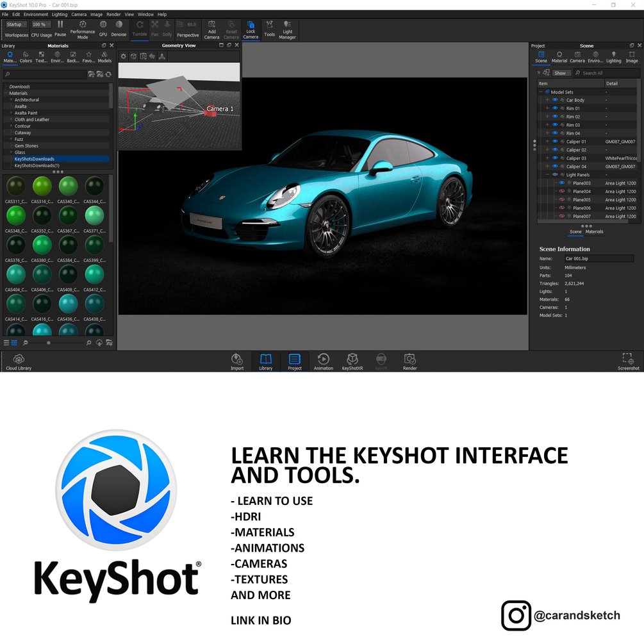
Task: Expand the Architectural materials folder
Action: pyautogui.click(x=11, y=100)
